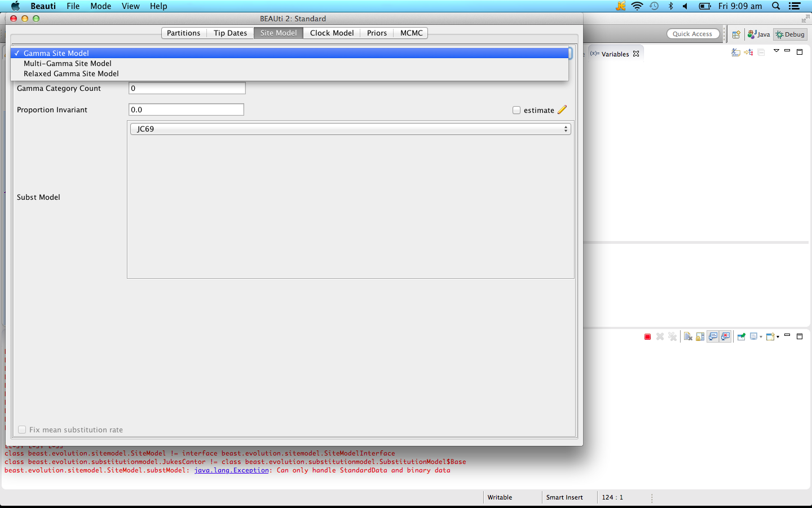Click the Proportion Invariant input field
The height and width of the screenshot is (508, 812).
187,110
